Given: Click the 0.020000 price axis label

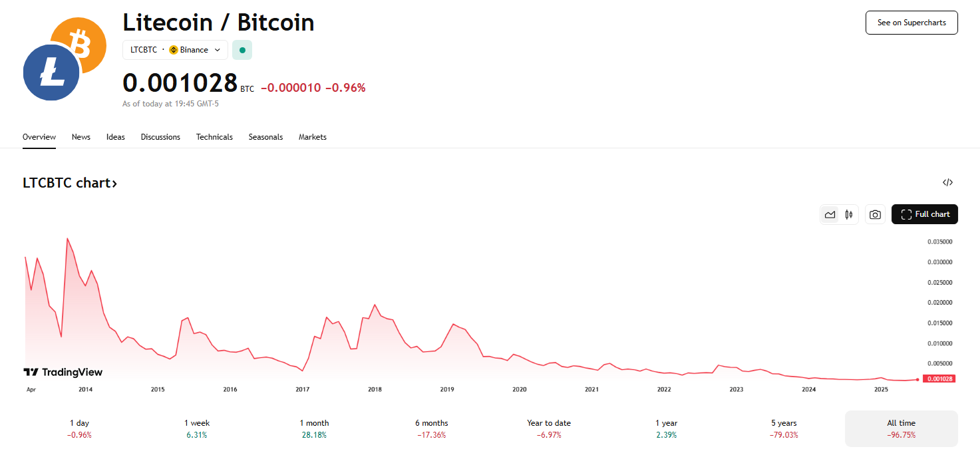Looking at the screenshot, I should [939, 303].
